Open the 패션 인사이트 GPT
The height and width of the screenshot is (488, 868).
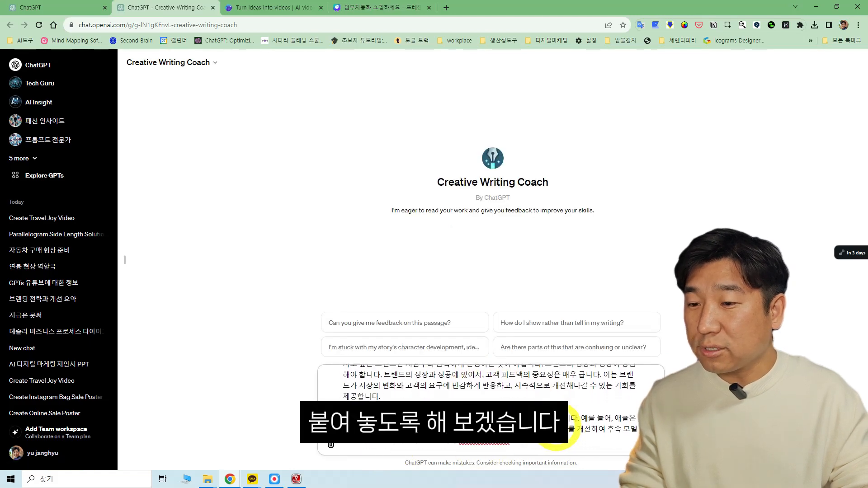(x=37, y=121)
